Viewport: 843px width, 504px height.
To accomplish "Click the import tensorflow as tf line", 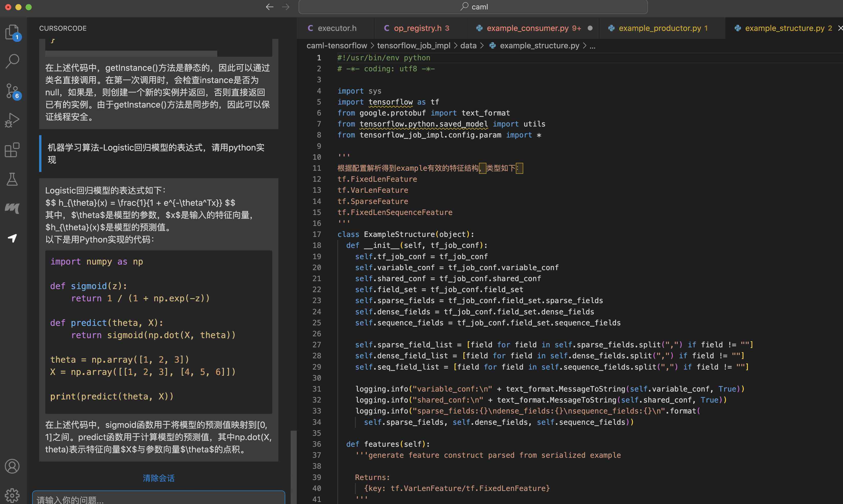I will pos(388,102).
